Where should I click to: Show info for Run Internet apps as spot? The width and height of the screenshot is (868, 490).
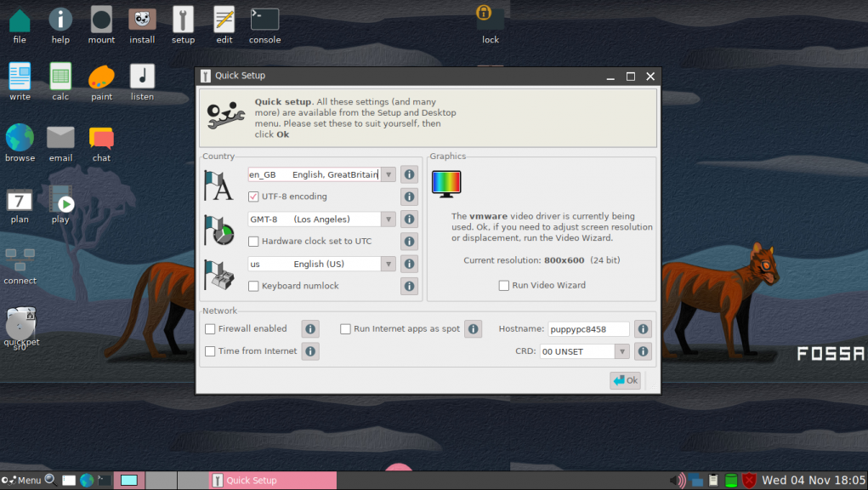(474, 329)
